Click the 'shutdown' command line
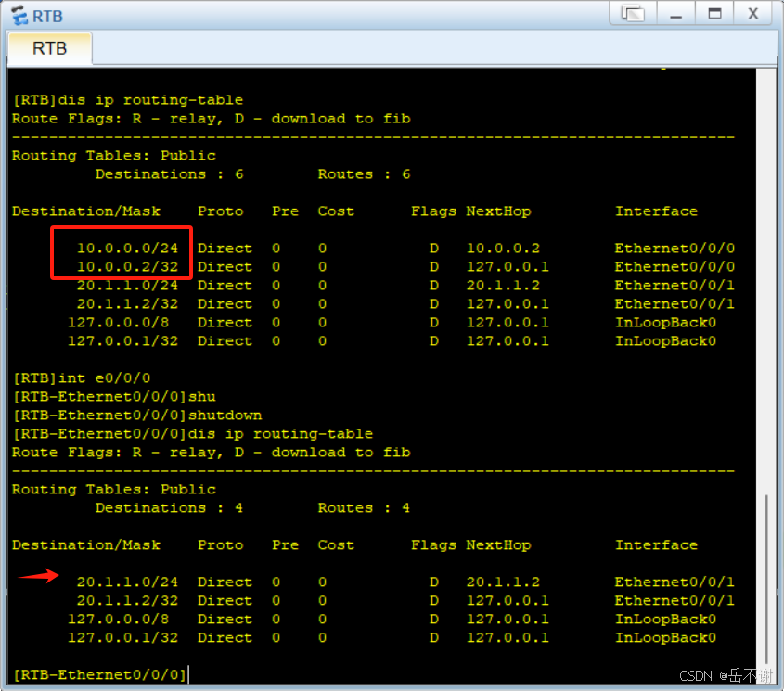This screenshot has width=784, height=691. [x=137, y=415]
